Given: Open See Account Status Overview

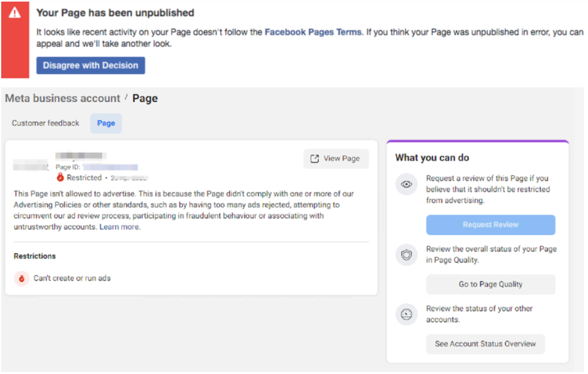Looking at the screenshot, I should tap(485, 344).
